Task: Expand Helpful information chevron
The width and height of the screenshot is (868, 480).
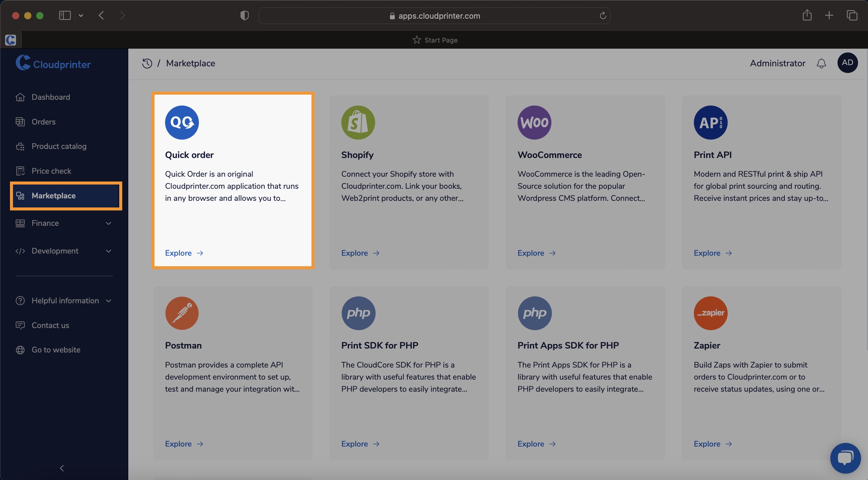Action: pos(109,301)
